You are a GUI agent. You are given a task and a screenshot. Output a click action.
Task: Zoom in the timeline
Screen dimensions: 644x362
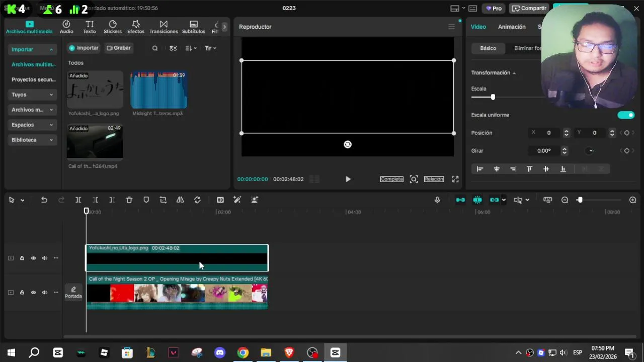633,200
